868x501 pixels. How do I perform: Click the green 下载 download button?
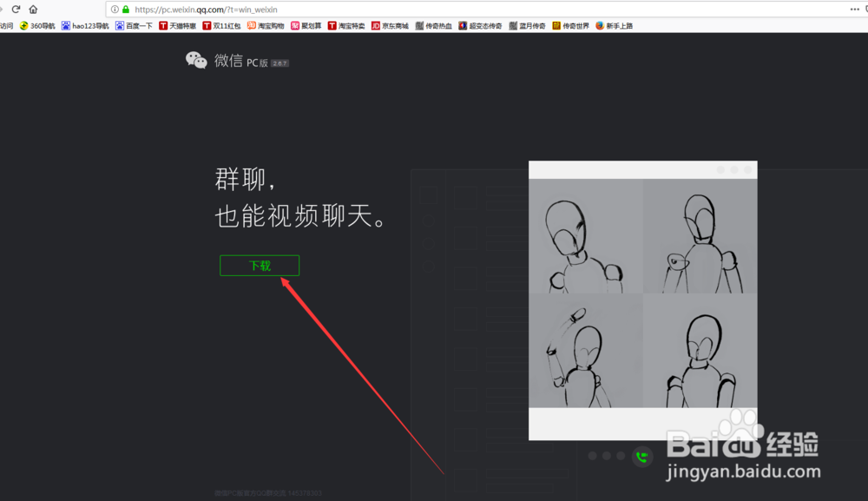(x=259, y=266)
